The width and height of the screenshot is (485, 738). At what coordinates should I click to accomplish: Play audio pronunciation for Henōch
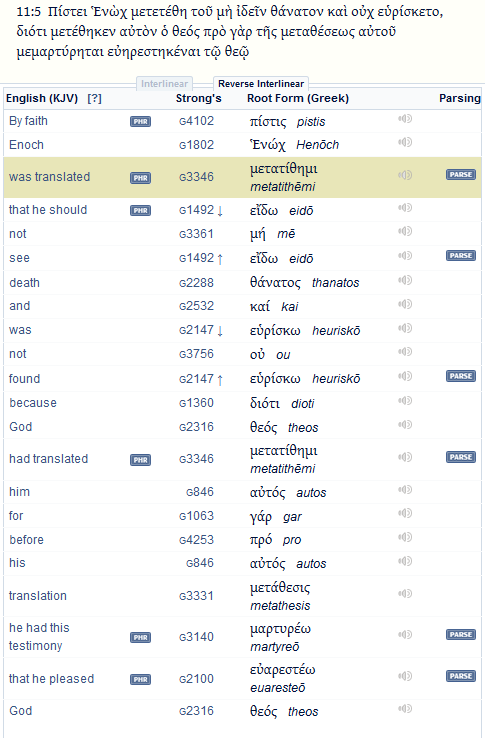(404, 142)
